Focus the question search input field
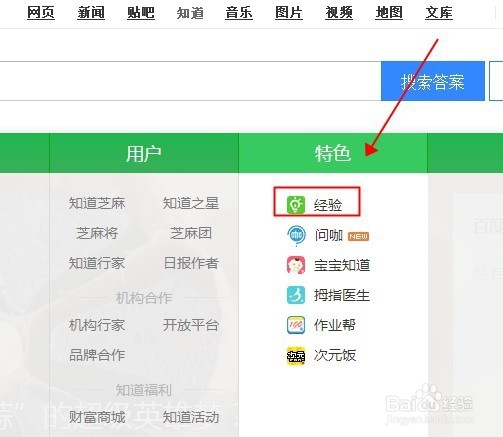This screenshot has width=503, height=437. pos(190,81)
